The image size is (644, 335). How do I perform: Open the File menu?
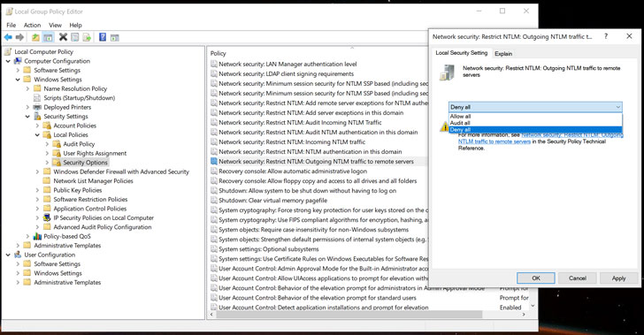pyautogui.click(x=11, y=25)
